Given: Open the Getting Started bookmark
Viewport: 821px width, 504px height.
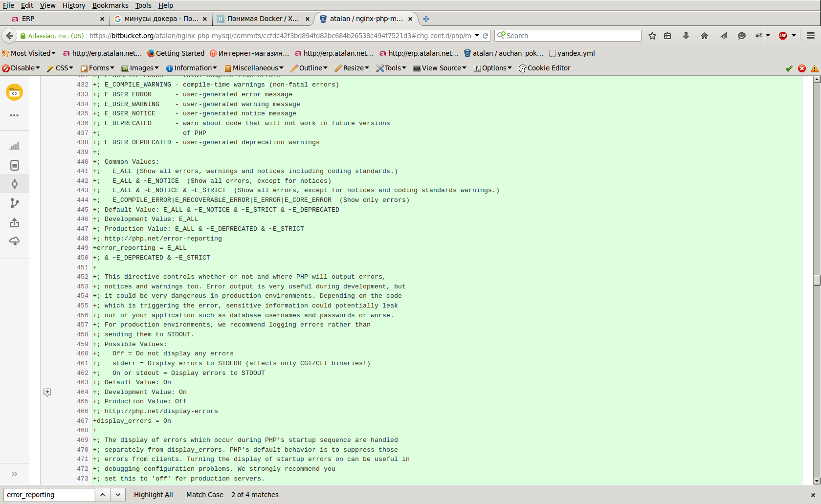Looking at the screenshot, I should 176,53.
